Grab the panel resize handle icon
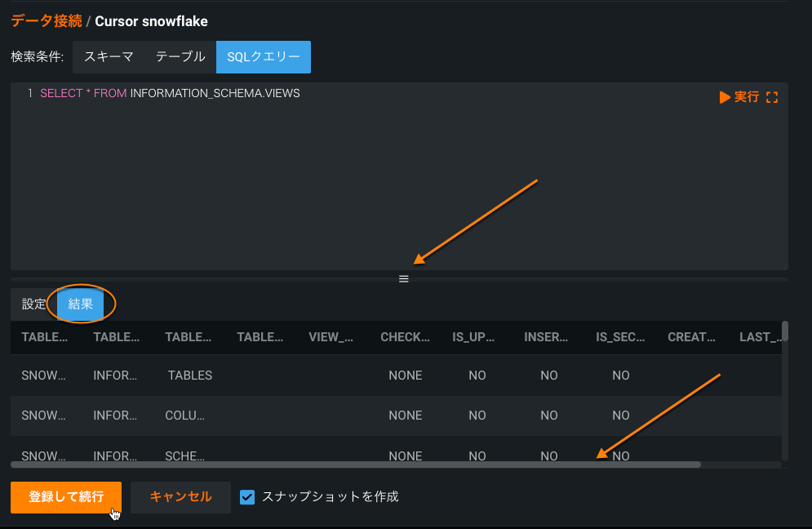Image resolution: width=812 pixels, height=529 pixels. tap(403, 279)
